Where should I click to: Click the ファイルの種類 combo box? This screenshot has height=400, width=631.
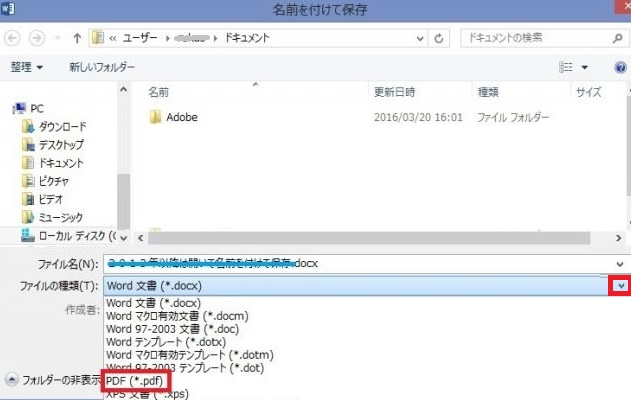(357, 286)
